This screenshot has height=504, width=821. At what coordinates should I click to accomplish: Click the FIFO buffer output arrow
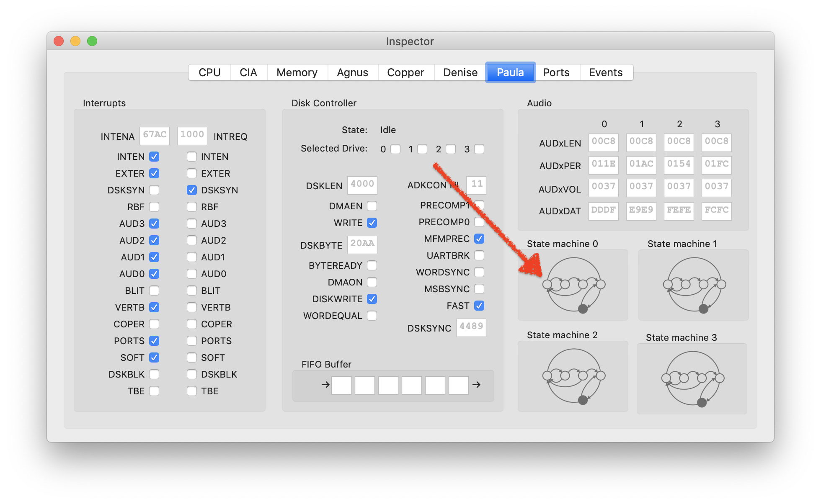[x=476, y=385]
